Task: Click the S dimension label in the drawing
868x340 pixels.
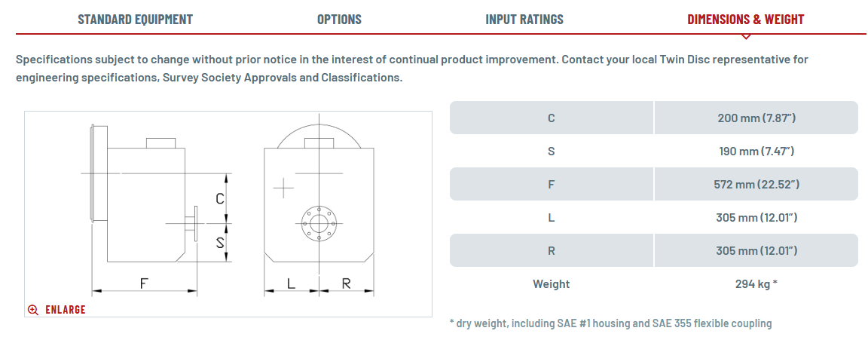Action: [x=219, y=243]
